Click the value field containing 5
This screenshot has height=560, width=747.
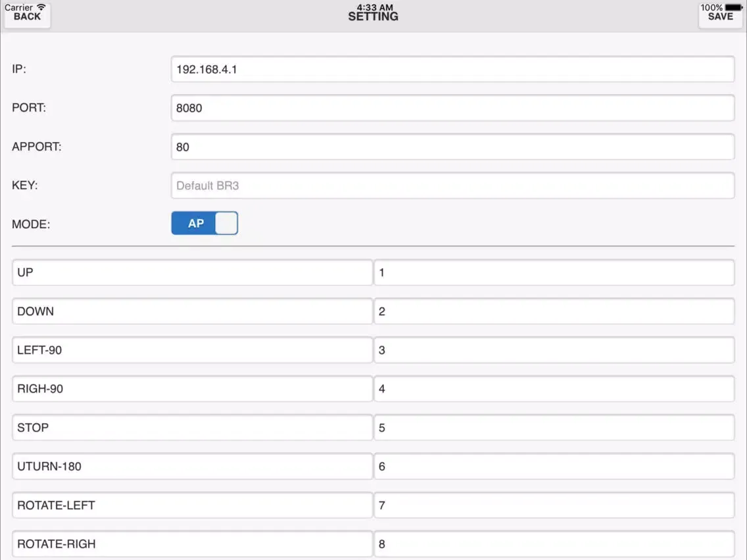coord(554,427)
